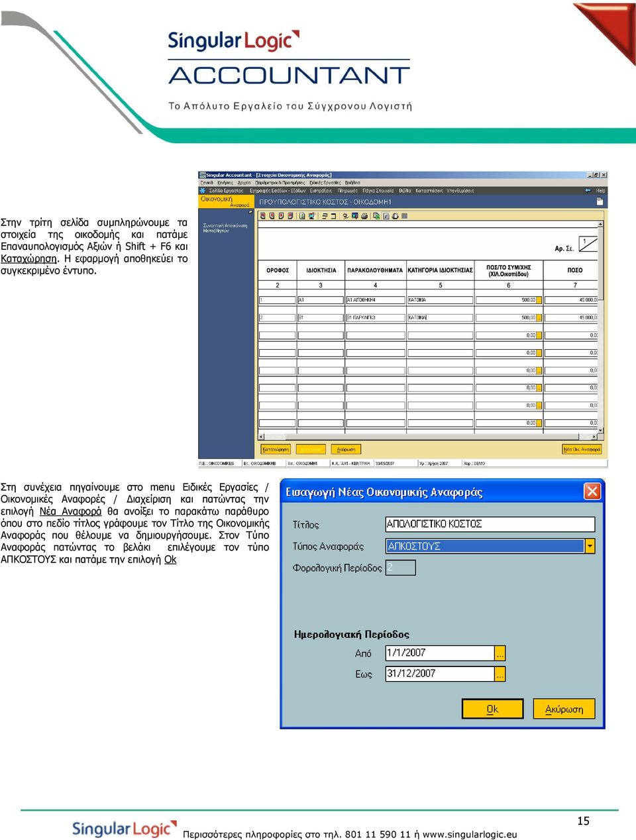The height and width of the screenshot is (840, 636).
Task: Click Ακύρωση in the new report dialog
Action: coord(564,709)
